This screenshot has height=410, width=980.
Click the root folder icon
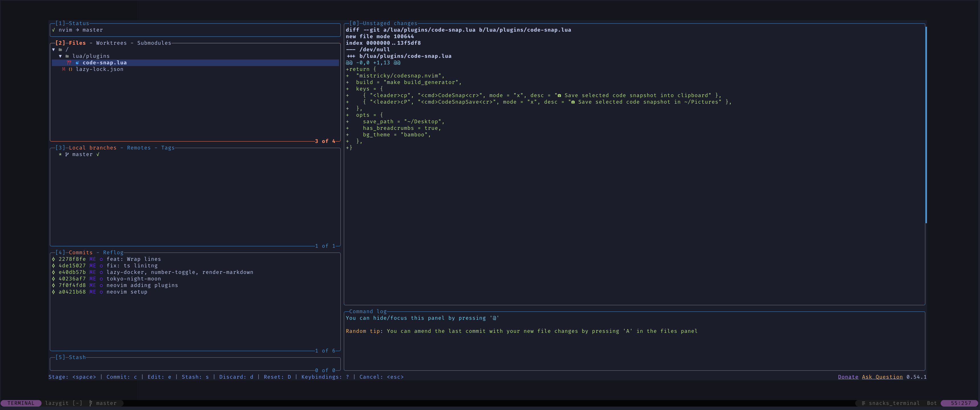pos(60,50)
